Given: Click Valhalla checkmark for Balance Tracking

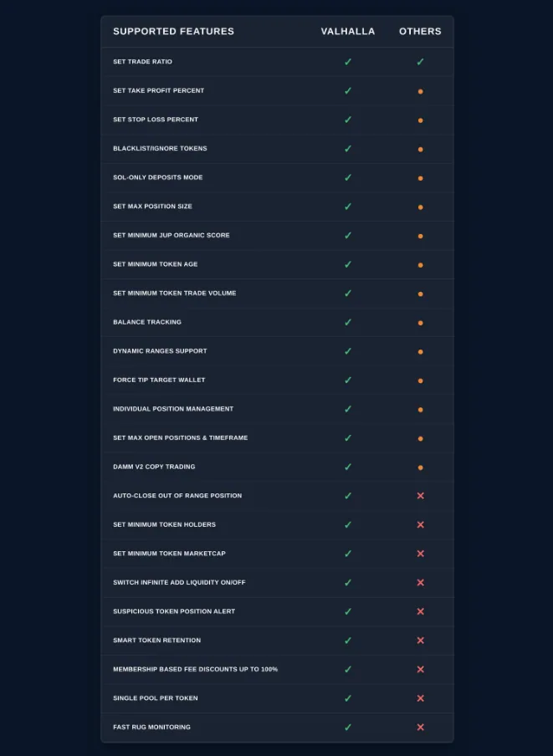Looking at the screenshot, I should coord(348,322).
